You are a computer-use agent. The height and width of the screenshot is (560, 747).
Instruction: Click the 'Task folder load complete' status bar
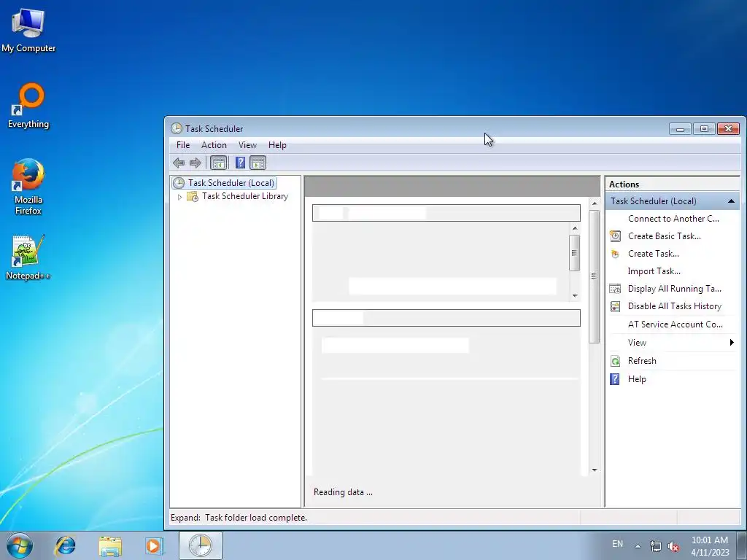[x=239, y=518]
